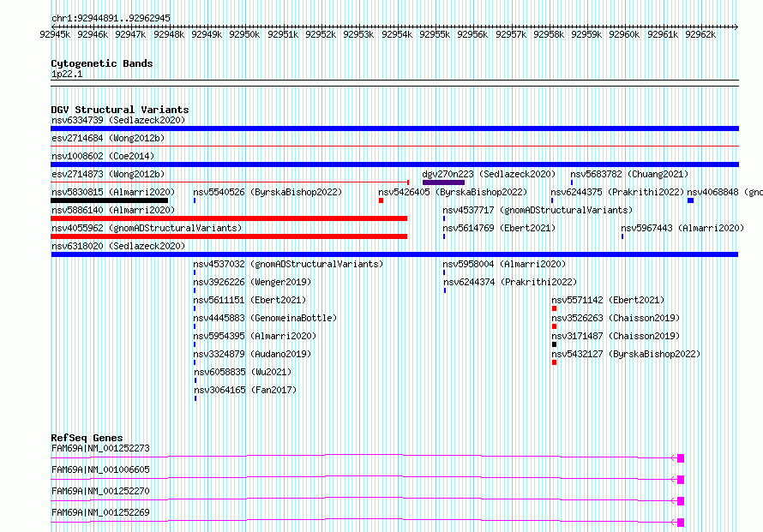
Task: Open variant nsv3926226 (Wenger2019) label
Action: 252,282
